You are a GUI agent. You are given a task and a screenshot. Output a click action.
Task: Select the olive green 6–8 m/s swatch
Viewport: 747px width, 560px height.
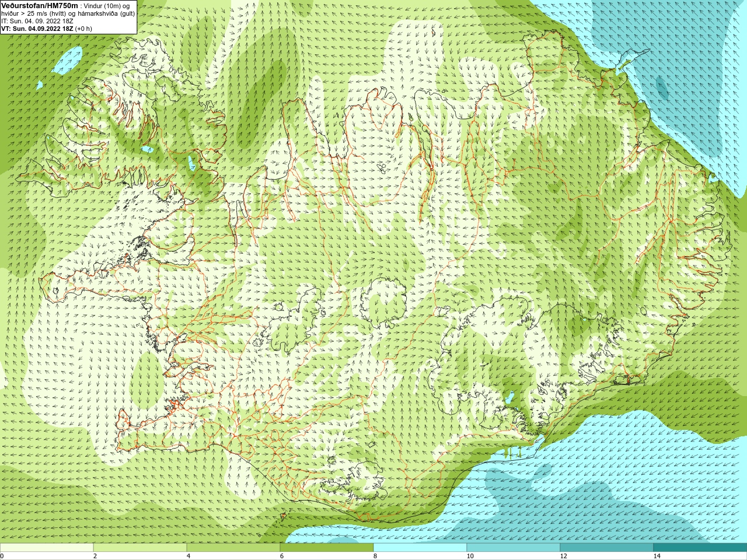pyautogui.click(x=327, y=547)
